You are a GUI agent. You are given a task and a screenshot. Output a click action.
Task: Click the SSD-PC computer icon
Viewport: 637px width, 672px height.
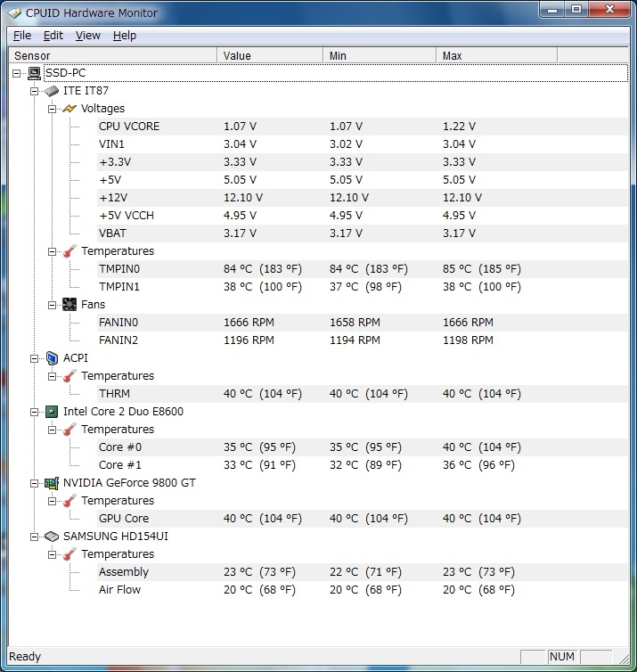pyautogui.click(x=34, y=73)
